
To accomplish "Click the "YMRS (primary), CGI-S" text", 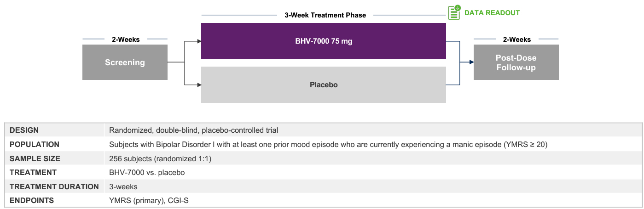I will click(x=149, y=200).
